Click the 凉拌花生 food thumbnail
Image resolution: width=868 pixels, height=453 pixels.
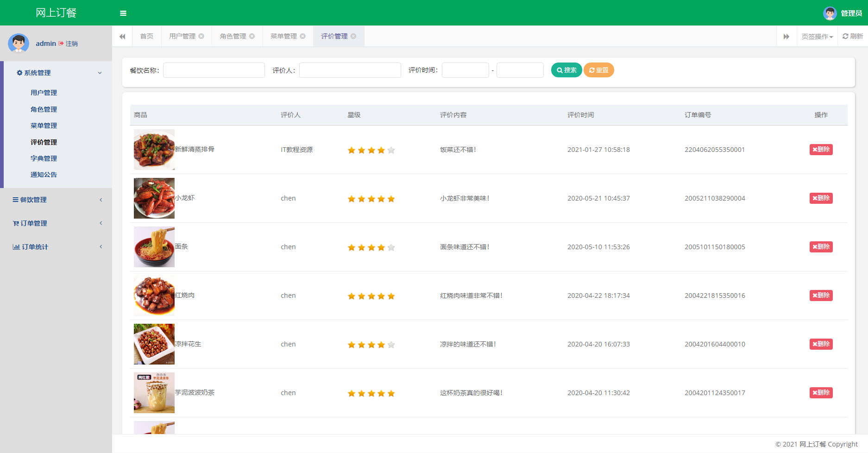point(154,344)
